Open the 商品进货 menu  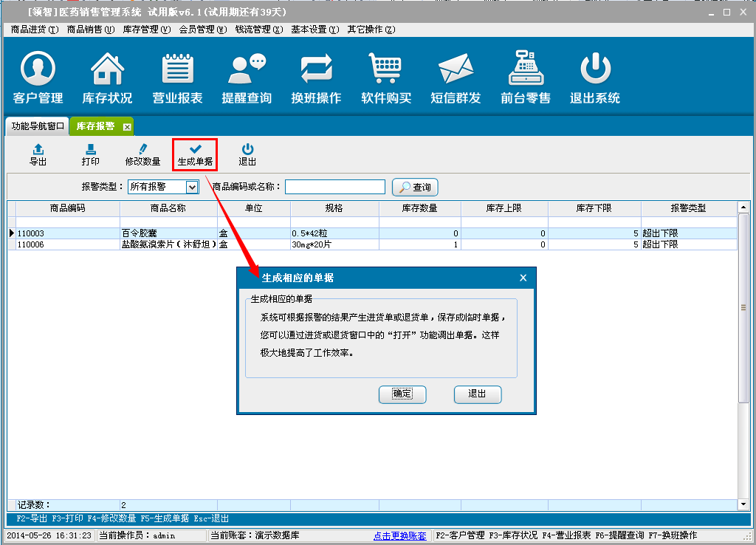(34, 30)
